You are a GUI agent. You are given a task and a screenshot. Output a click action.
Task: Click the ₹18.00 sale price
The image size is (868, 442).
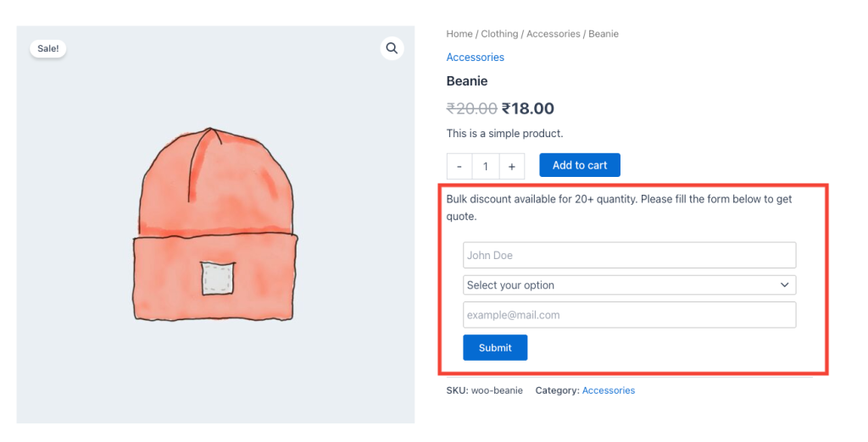click(x=528, y=108)
